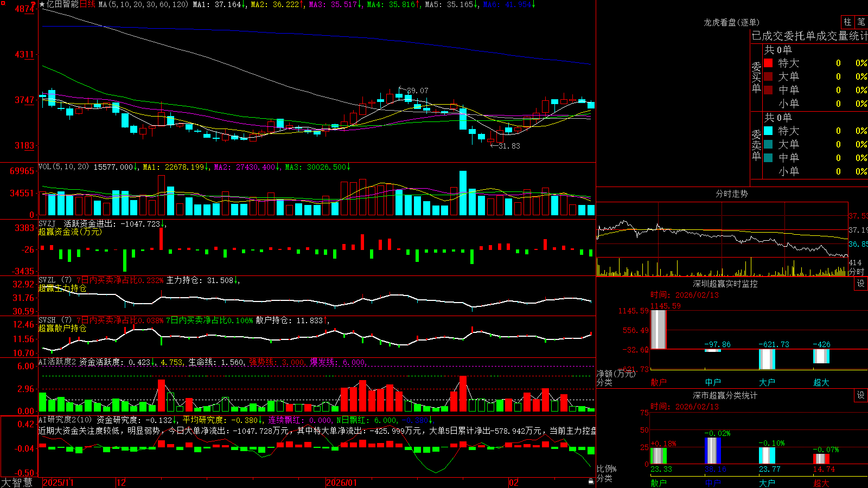Click dark red swatch for buy 中单
The height and width of the screenshot is (488, 868).
768,90
